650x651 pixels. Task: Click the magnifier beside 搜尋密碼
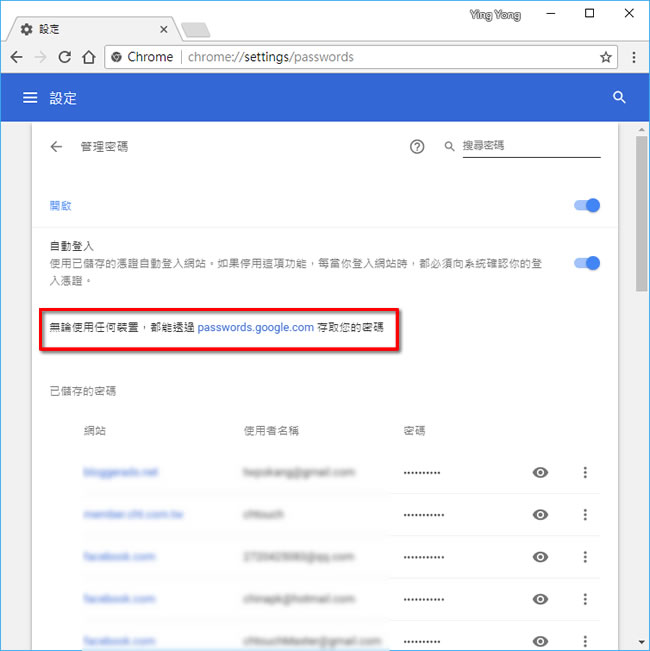coord(449,147)
